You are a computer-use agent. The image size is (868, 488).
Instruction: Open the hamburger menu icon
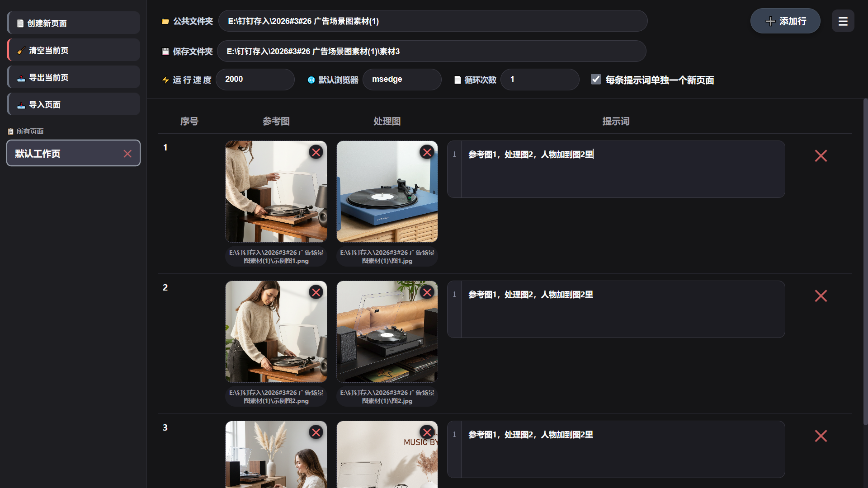pyautogui.click(x=843, y=21)
